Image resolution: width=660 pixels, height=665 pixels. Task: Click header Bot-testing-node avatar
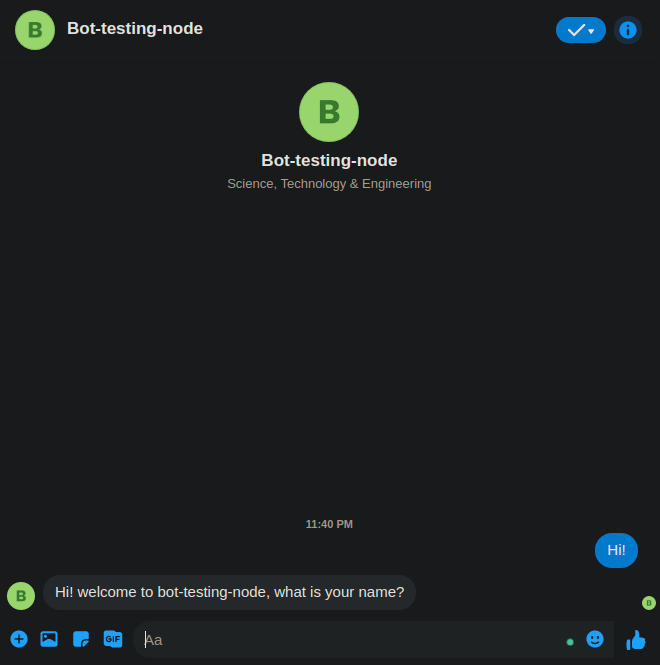(x=35, y=30)
